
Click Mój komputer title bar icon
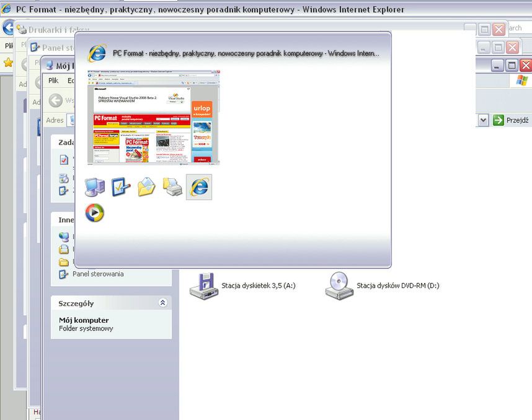coord(50,65)
